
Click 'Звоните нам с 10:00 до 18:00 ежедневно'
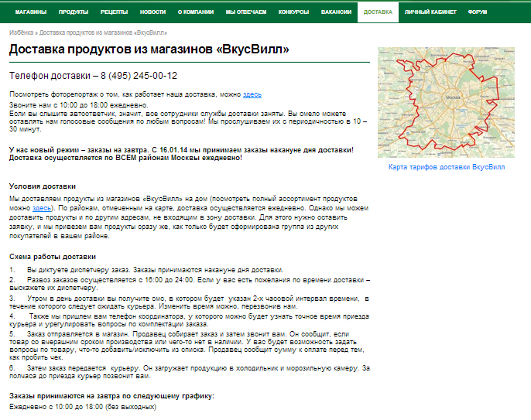pos(79,105)
